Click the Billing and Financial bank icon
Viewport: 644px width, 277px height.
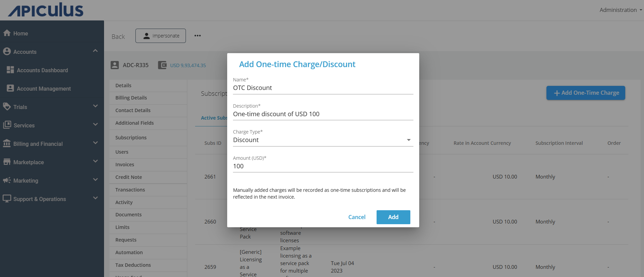pos(7,143)
